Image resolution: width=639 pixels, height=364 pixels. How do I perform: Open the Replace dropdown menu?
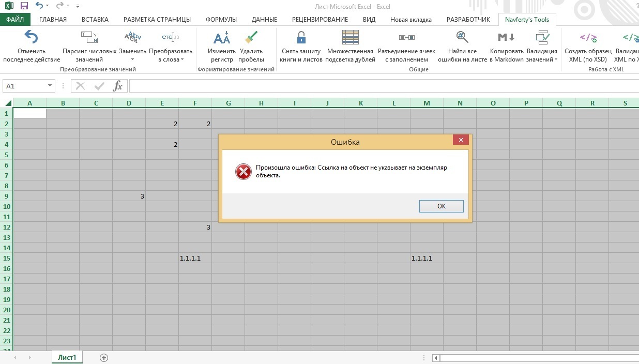pos(132,59)
